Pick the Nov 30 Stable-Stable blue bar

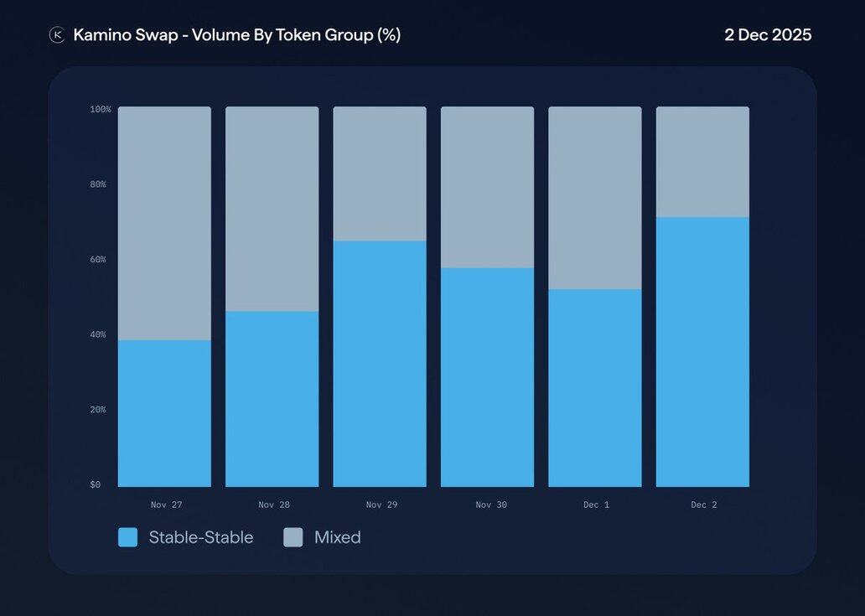click(487, 377)
